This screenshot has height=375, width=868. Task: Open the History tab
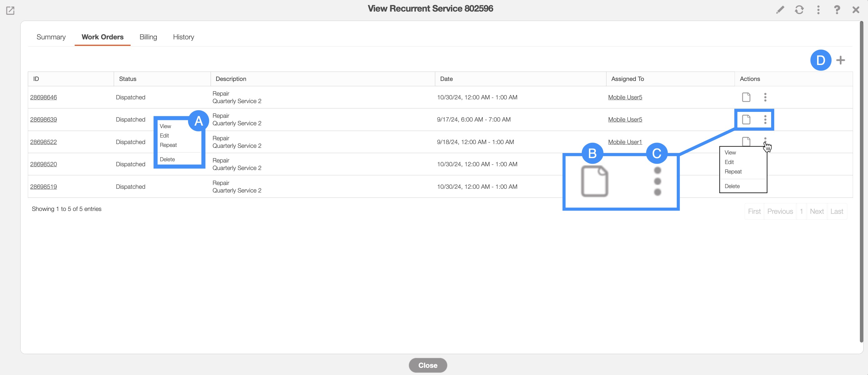183,37
